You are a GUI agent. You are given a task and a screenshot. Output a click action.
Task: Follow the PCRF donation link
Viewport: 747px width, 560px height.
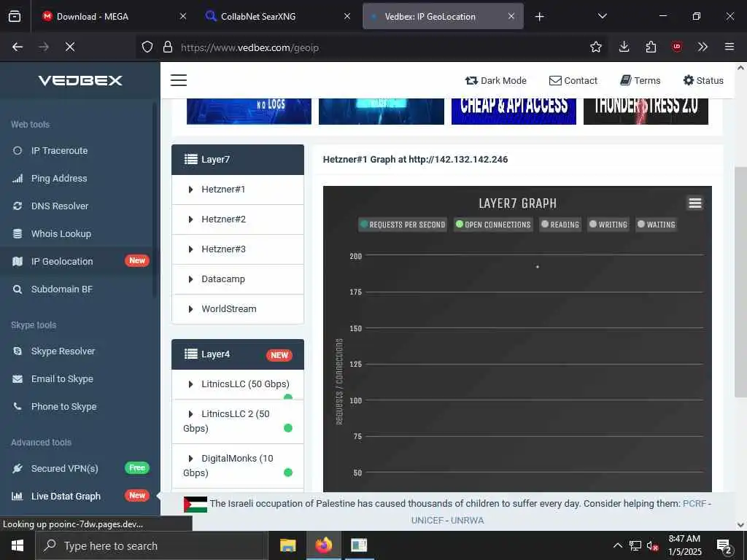(x=694, y=503)
